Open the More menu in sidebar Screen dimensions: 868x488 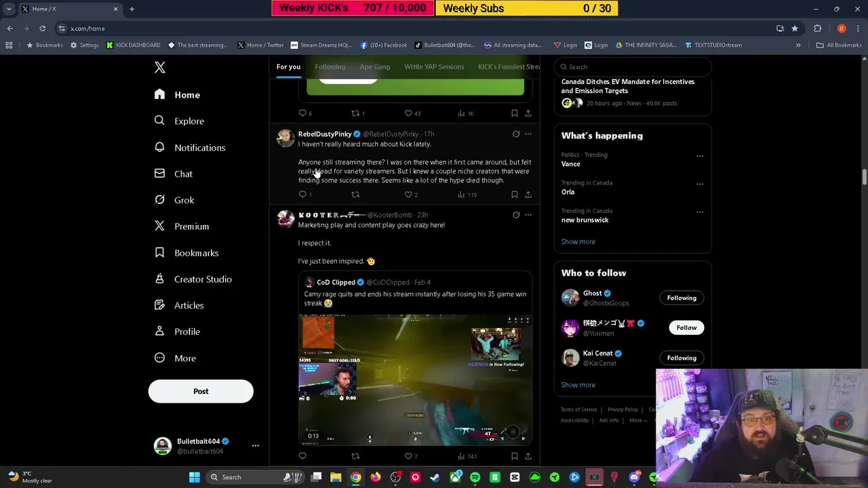tap(175, 358)
